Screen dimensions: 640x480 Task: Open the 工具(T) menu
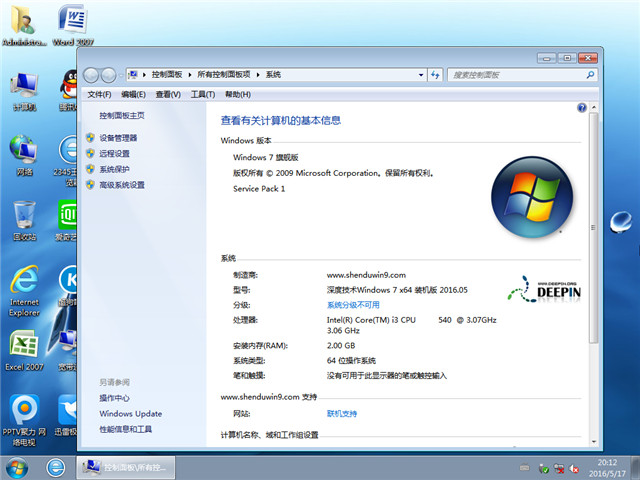tap(203, 94)
